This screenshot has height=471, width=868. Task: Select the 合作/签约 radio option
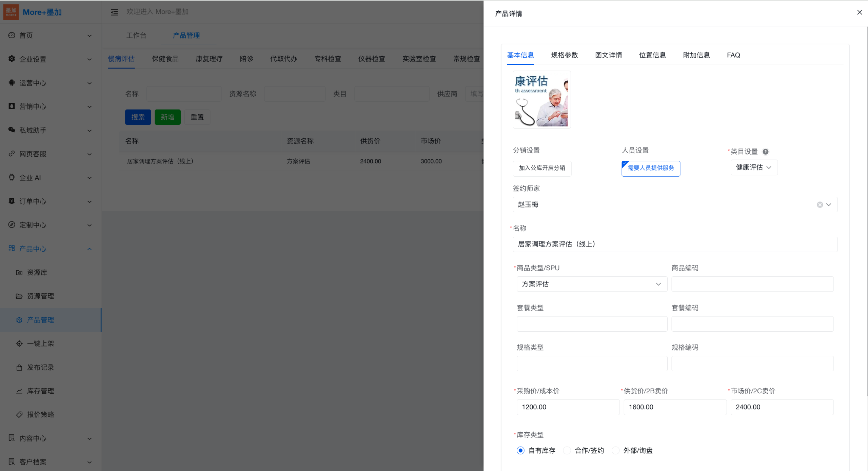(567, 450)
